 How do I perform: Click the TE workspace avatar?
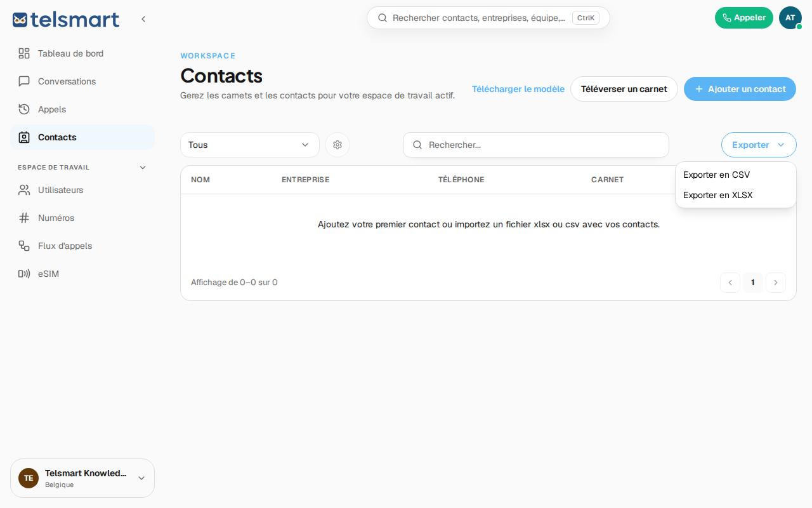(29, 478)
